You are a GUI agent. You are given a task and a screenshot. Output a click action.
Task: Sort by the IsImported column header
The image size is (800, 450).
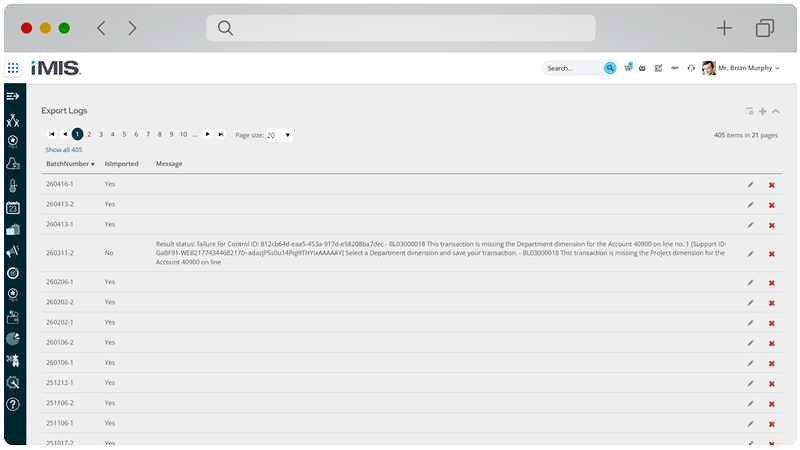(x=121, y=164)
